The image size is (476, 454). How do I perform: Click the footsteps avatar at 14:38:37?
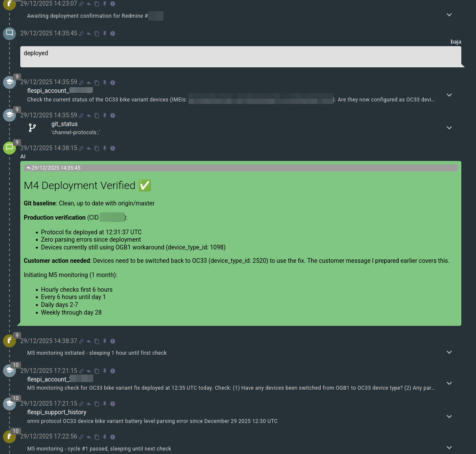tap(9, 341)
